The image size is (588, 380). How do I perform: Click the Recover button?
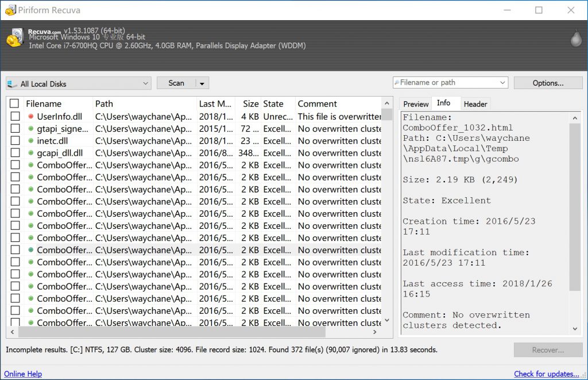[548, 350]
